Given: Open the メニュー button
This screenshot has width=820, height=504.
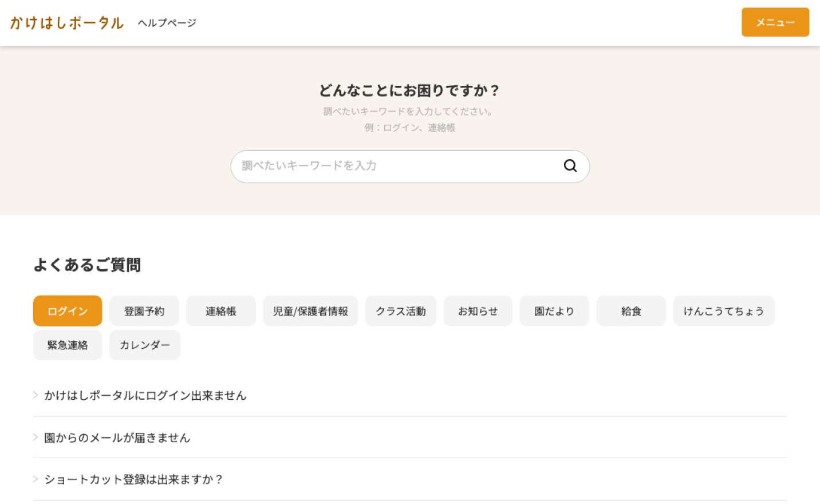Looking at the screenshot, I should click(x=775, y=22).
